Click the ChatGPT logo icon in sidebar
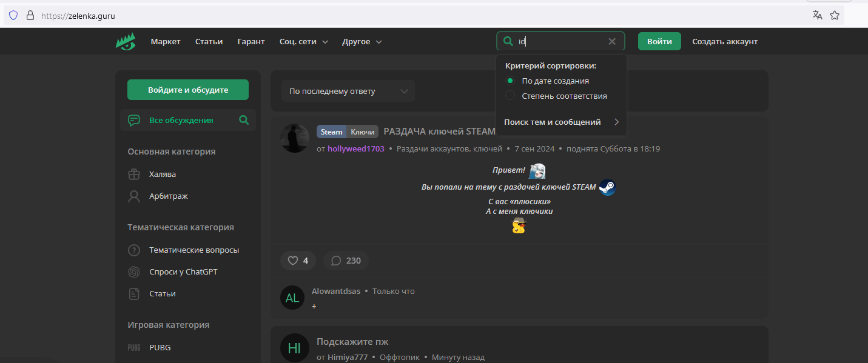The image size is (868, 363). (134, 271)
